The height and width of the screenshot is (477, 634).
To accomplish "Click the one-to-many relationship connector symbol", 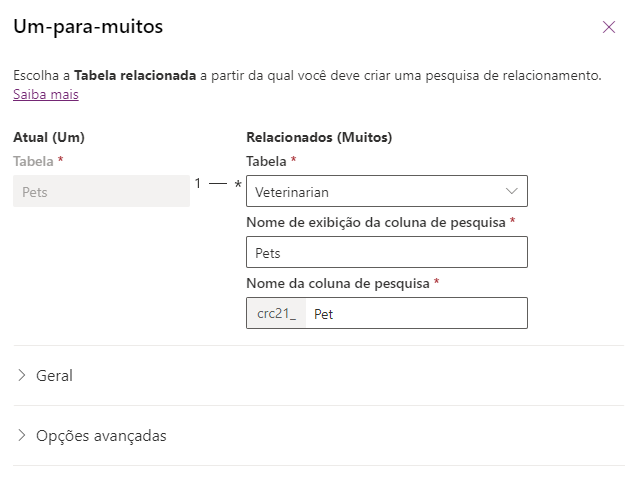I will click(x=218, y=184).
